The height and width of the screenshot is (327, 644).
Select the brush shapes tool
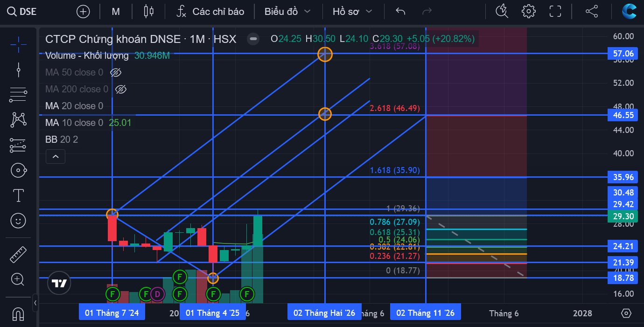click(x=18, y=171)
